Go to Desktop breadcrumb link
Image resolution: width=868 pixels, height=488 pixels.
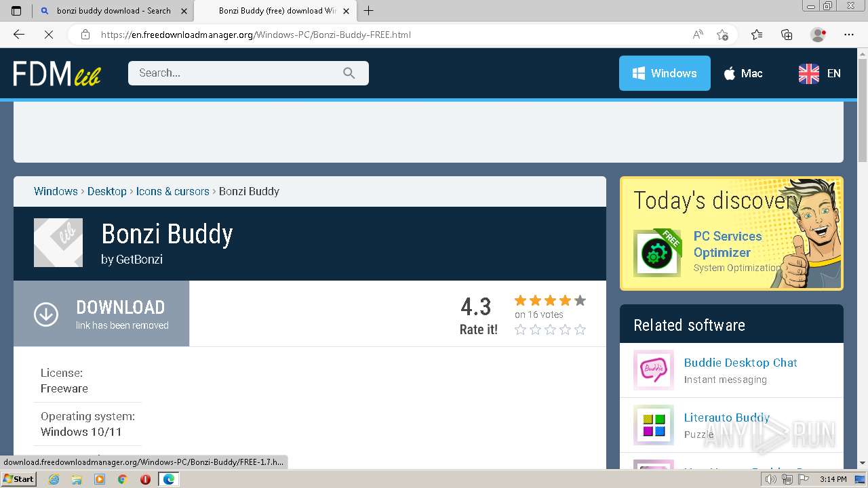107,191
